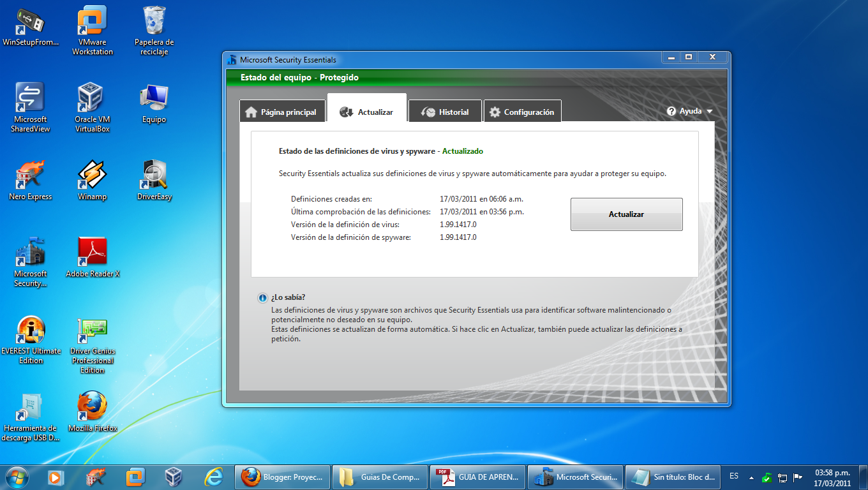Select the Microsoft Security taskbar button

click(576, 477)
